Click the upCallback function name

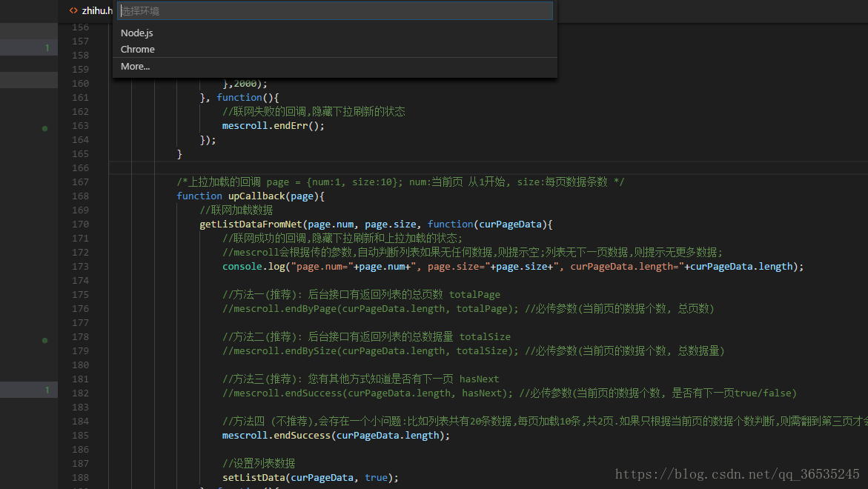pyautogui.click(x=257, y=196)
